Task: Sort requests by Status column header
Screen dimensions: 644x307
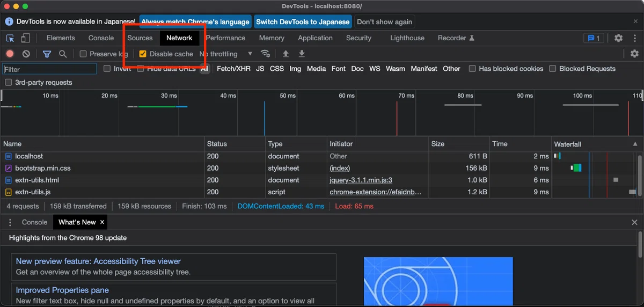Action: tap(235, 144)
